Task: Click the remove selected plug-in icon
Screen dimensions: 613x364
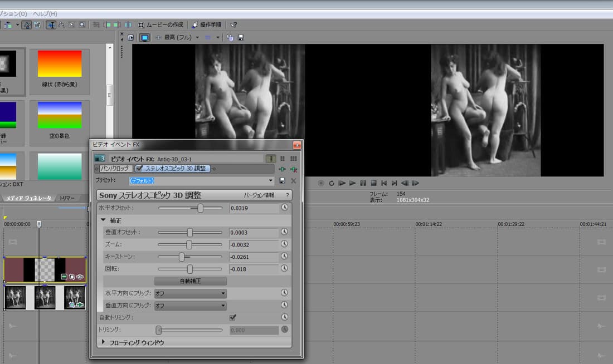Action: (x=293, y=169)
